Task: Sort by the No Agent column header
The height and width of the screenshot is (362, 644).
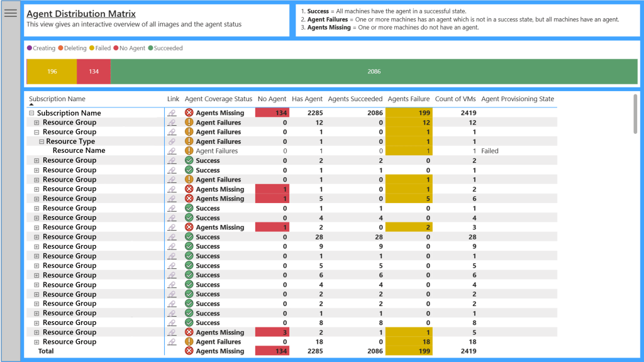Action: 272,99
